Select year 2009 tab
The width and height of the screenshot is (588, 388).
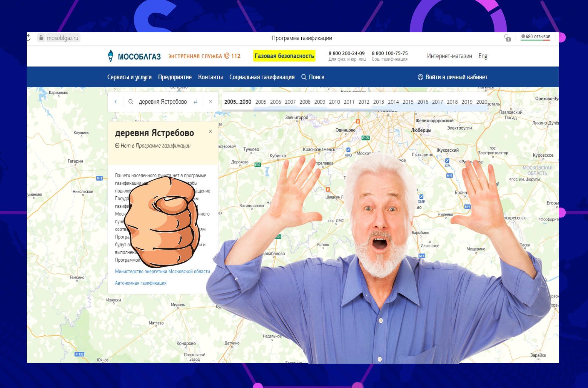[x=320, y=102]
